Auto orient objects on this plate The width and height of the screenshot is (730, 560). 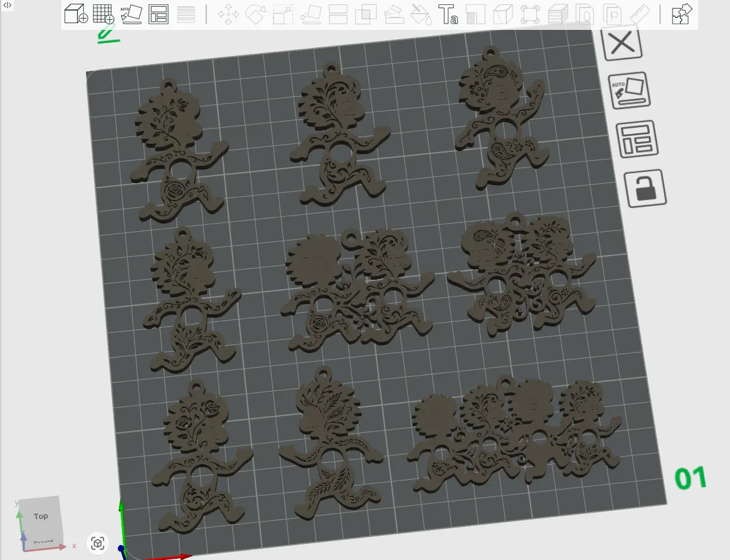[628, 90]
